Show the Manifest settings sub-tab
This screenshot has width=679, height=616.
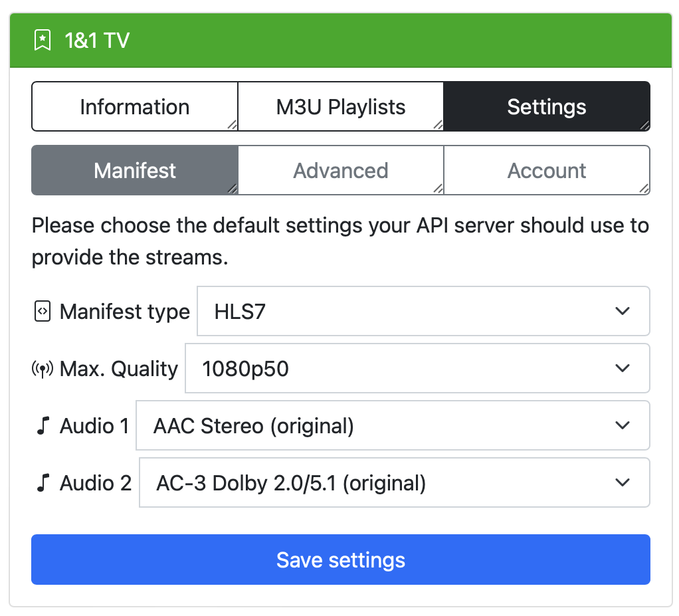click(x=135, y=170)
